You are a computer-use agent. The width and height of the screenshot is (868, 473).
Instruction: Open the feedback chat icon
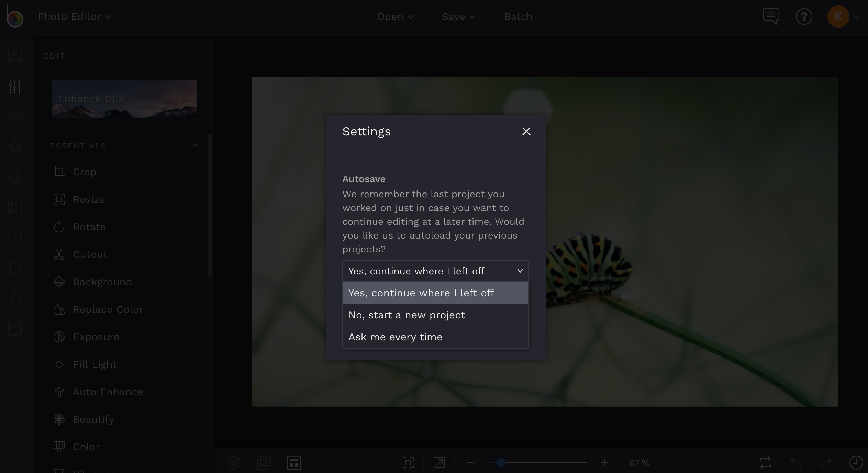click(771, 16)
